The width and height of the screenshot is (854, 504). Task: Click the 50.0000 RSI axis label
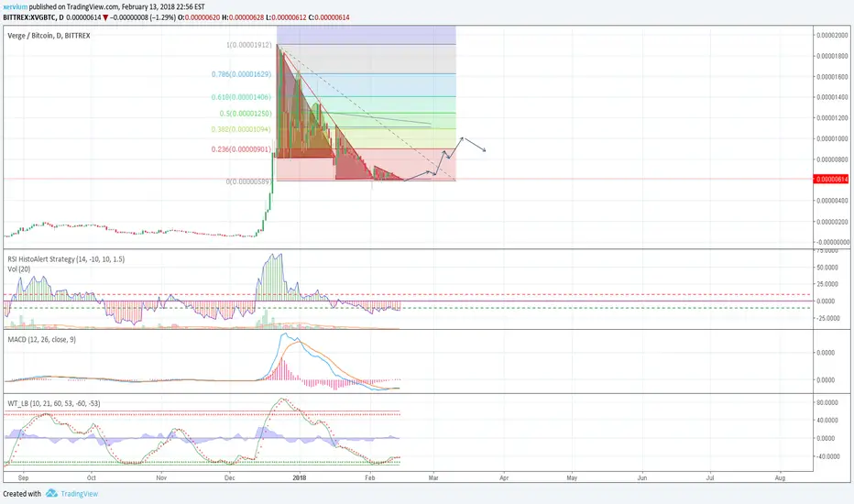click(827, 268)
